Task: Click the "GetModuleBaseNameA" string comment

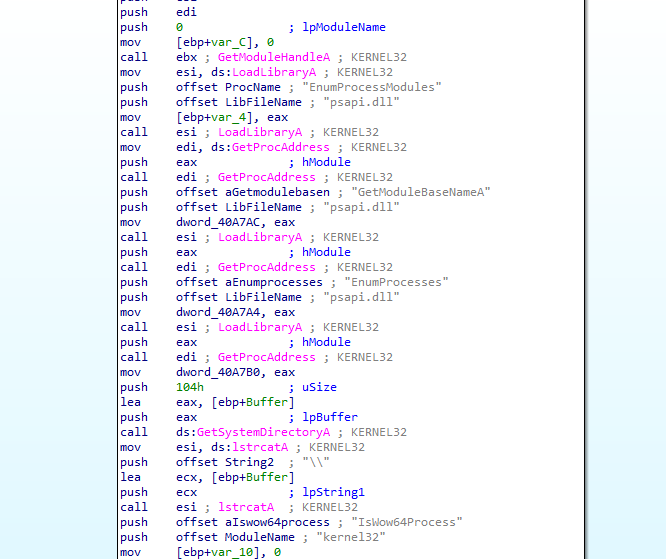Action: pyautogui.click(x=420, y=192)
